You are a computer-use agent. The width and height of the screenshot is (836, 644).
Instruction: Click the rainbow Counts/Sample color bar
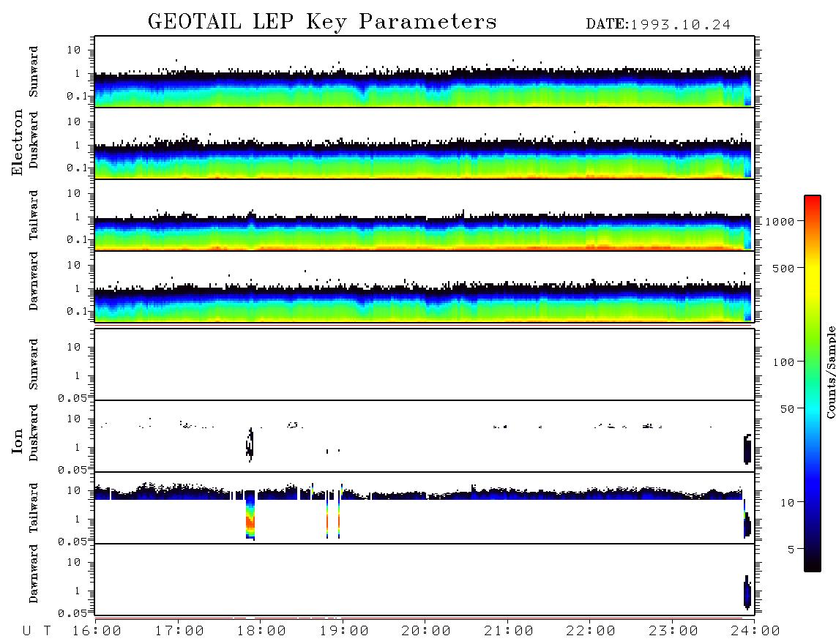click(813, 384)
